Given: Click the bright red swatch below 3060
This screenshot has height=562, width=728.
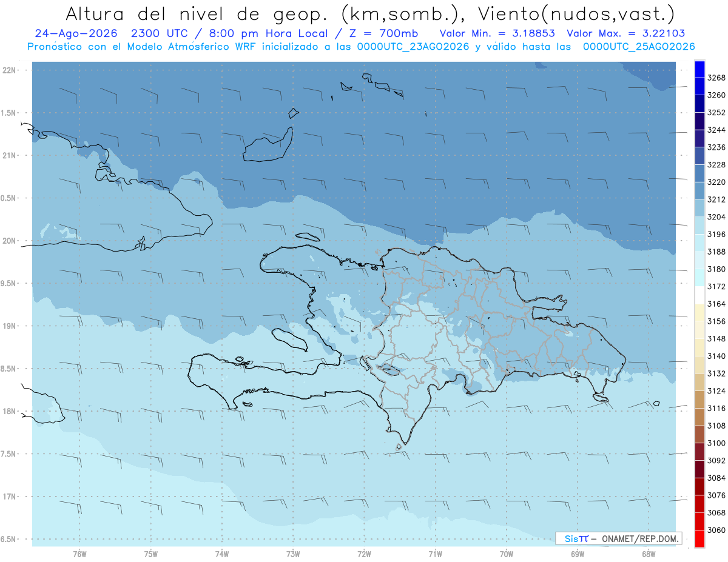Looking at the screenshot, I should pos(699,538).
